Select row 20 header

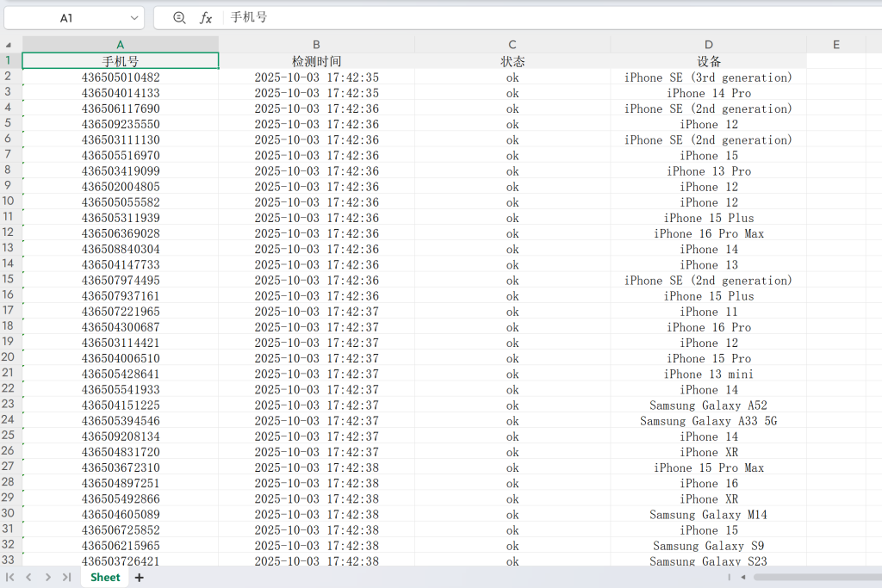coord(8,357)
